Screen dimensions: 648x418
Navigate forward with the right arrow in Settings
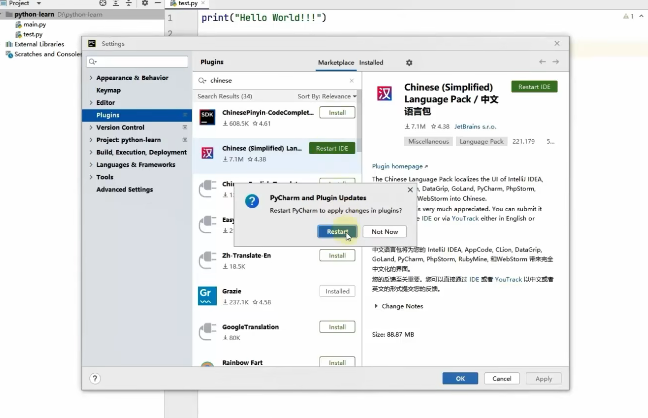556,62
